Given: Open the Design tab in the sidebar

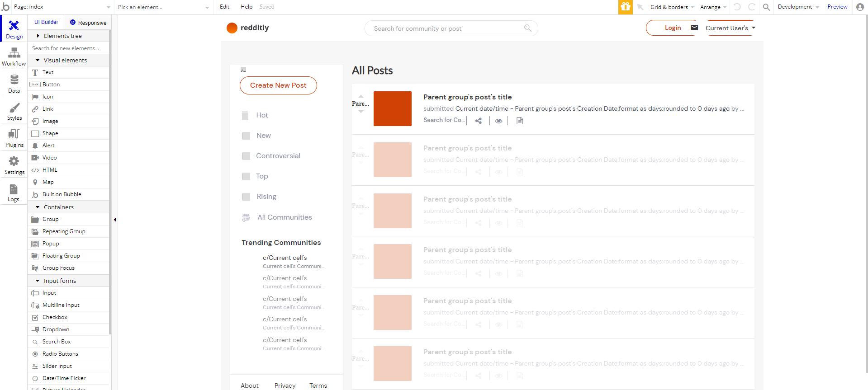Looking at the screenshot, I should [x=14, y=29].
